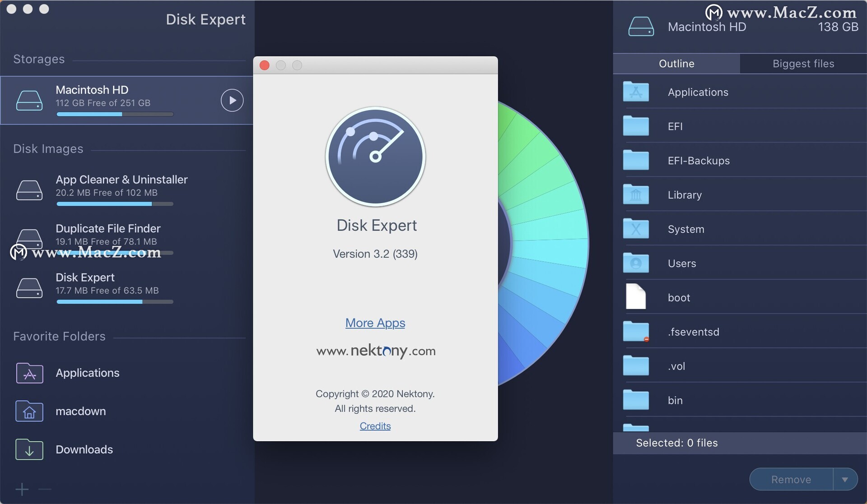Open the Remove button dropdown arrow
Screen dimensions: 867x504
(x=845, y=480)
